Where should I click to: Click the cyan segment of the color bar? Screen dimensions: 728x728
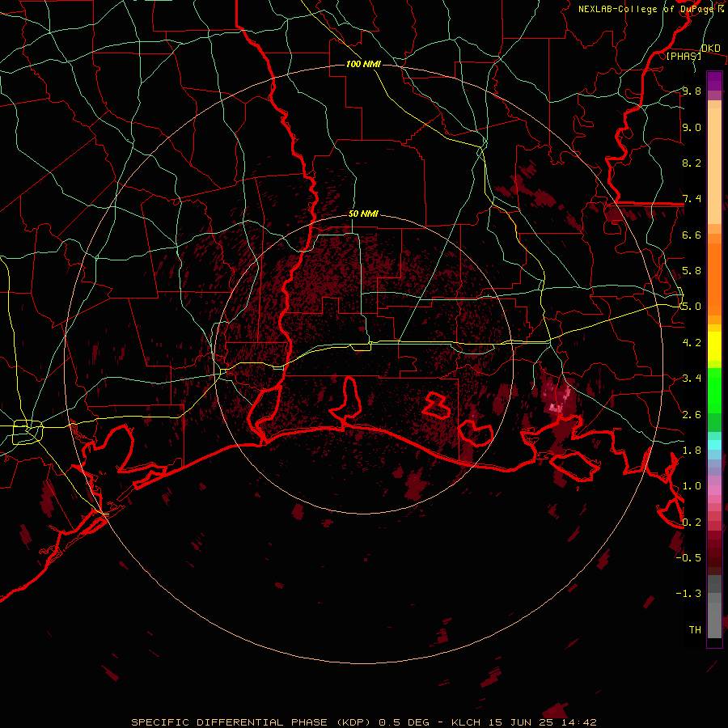pyautogui.click(x=714, y=445)
